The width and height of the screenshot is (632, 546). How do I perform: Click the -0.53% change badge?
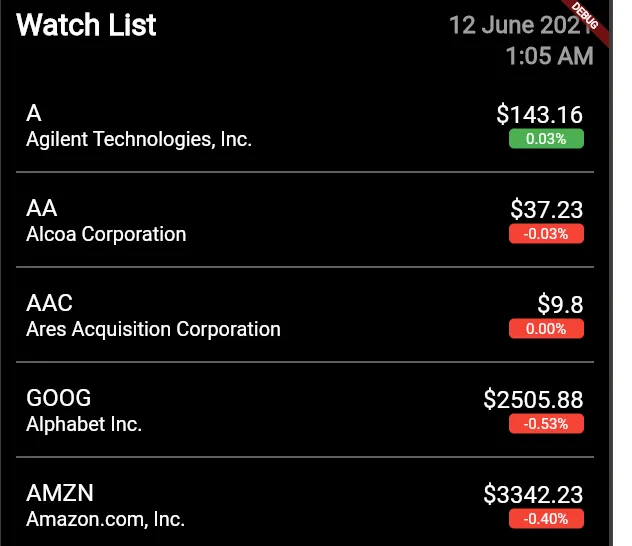tap(546, 424)
